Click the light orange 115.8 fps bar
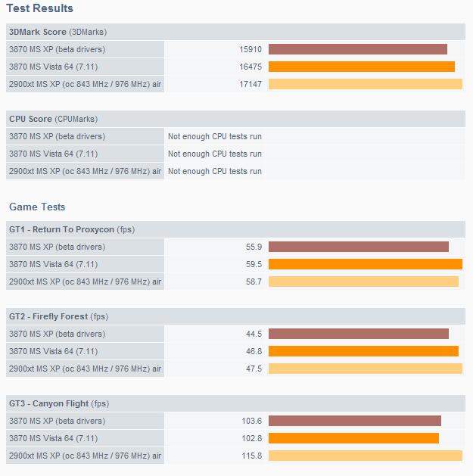 point(365,456)
